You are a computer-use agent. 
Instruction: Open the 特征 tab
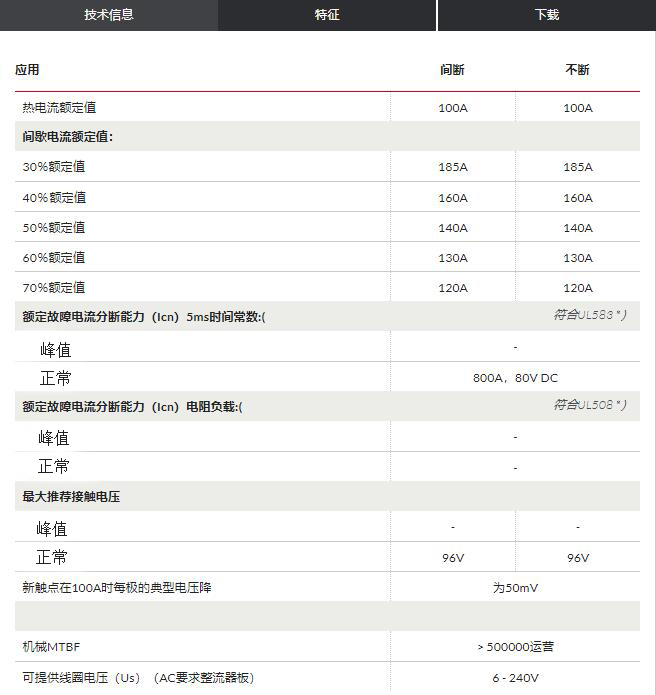(x=327, y=15)
